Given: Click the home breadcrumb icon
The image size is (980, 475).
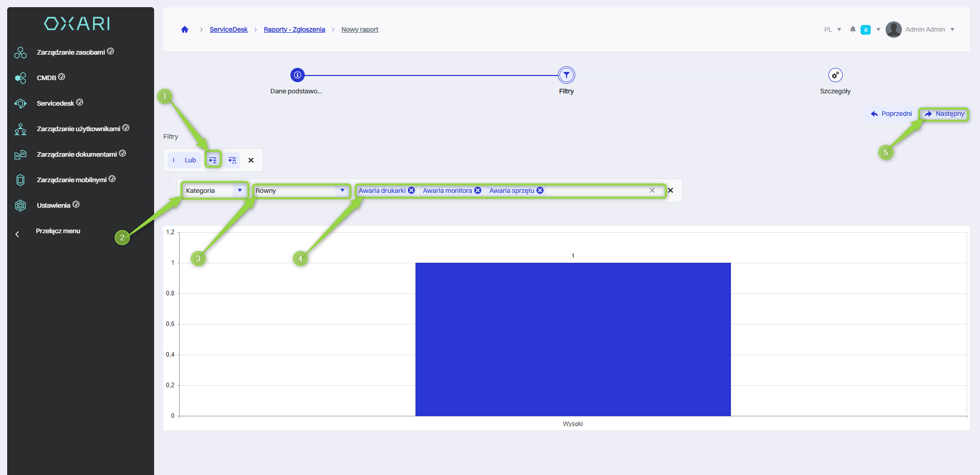Looking at the screenshot, I should click(x=185, y=30).
